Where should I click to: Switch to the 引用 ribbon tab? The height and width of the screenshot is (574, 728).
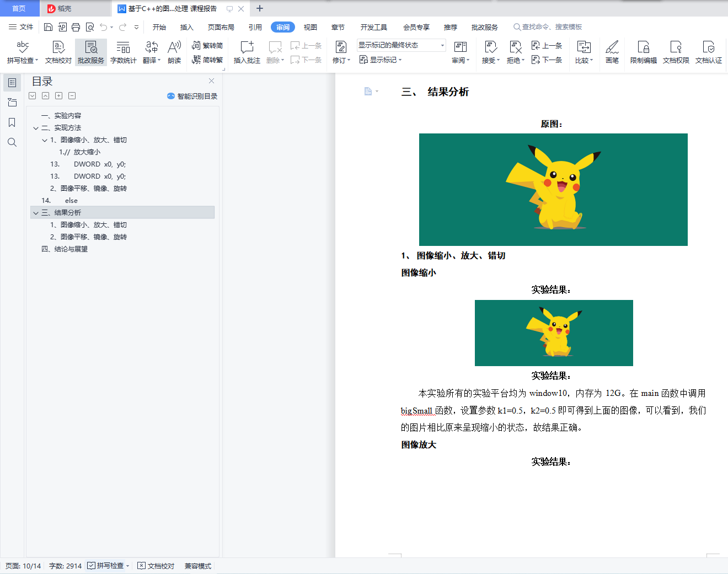255,27
